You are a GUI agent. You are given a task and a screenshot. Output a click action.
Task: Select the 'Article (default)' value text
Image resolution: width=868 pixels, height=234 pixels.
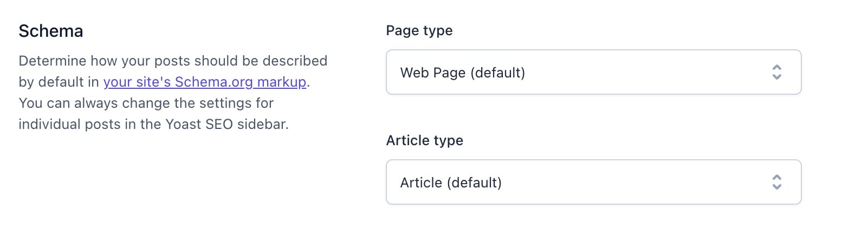pos(451,183)
